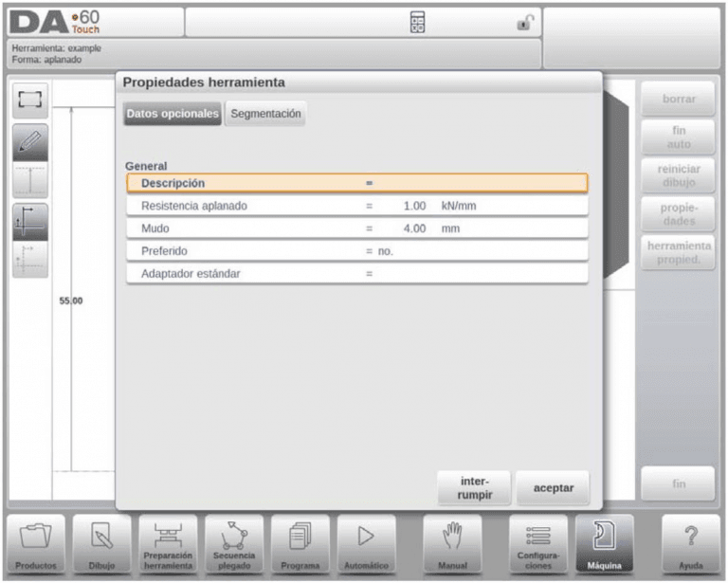Start the Automático mode
728x583 pixels.
366,544
